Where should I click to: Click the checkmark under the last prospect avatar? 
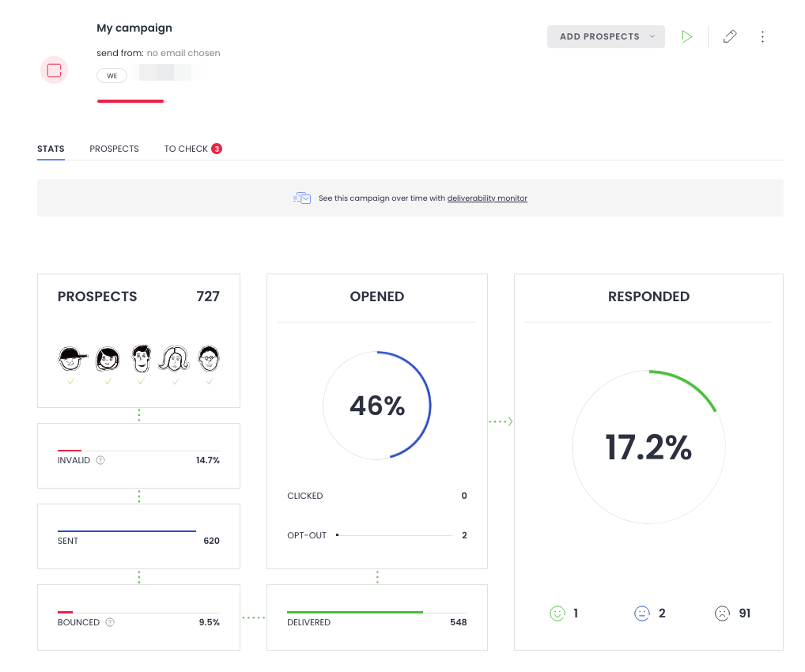point(210,380)
